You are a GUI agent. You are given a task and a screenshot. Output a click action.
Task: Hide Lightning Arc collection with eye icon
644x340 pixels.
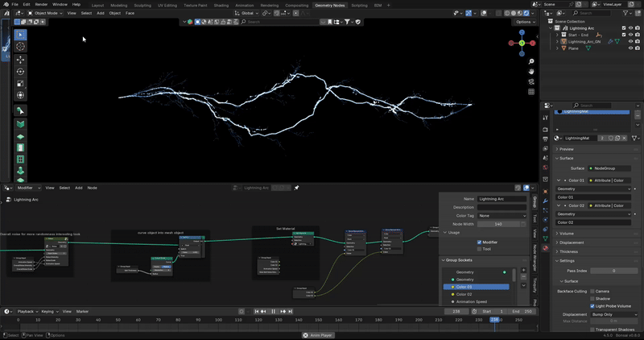[x=630, y=28]
